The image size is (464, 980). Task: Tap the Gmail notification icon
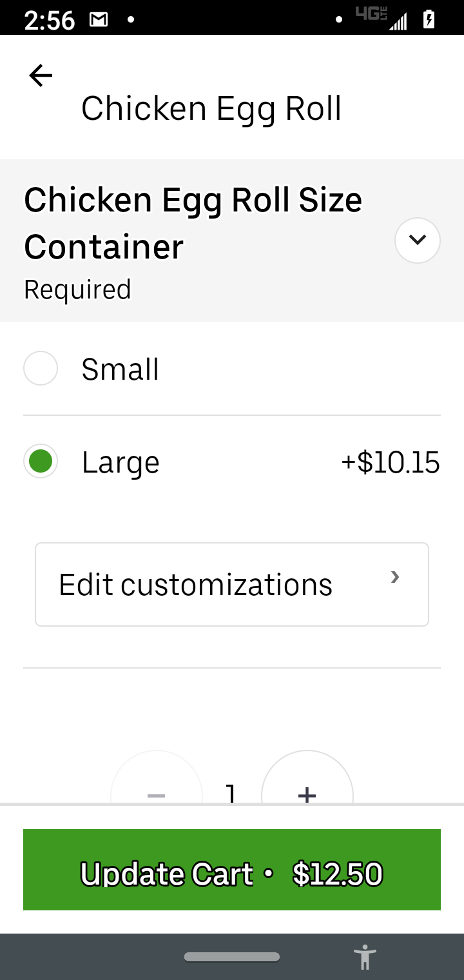pyautogui.click(x=99, y=20)
